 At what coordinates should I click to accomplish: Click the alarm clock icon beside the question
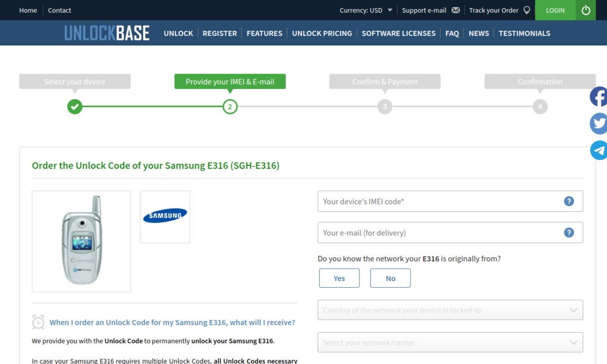pos(38,322)
